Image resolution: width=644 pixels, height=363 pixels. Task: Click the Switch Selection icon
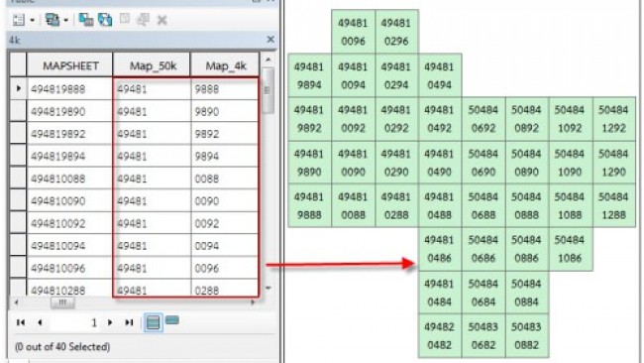(105, 19)
